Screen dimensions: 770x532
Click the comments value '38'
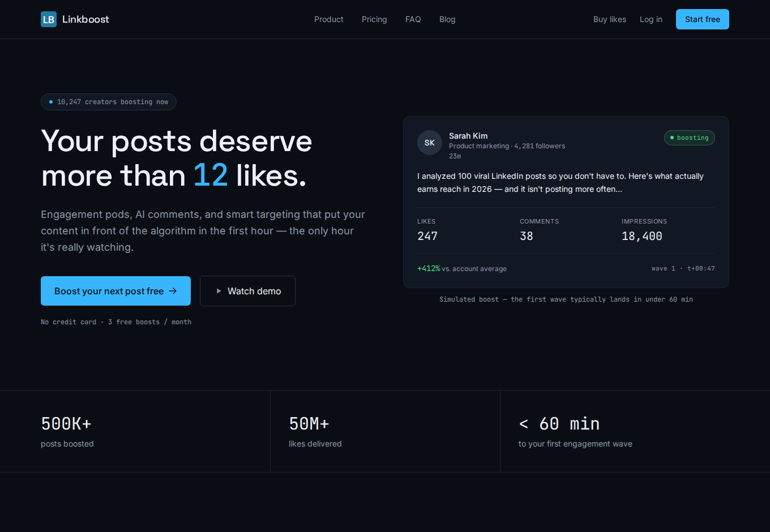point(527,236)
